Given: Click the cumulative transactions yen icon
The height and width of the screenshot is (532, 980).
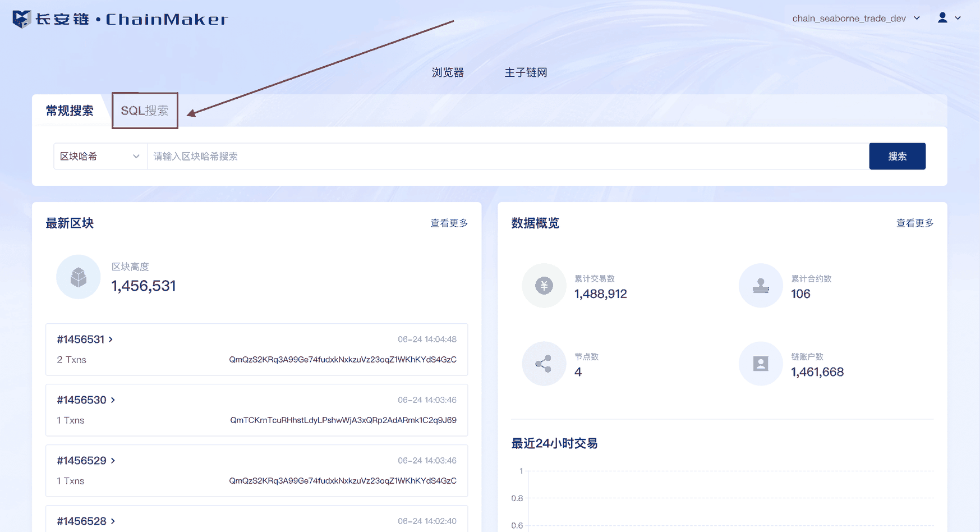Looking at the screenshot, I should coord(544,286).
